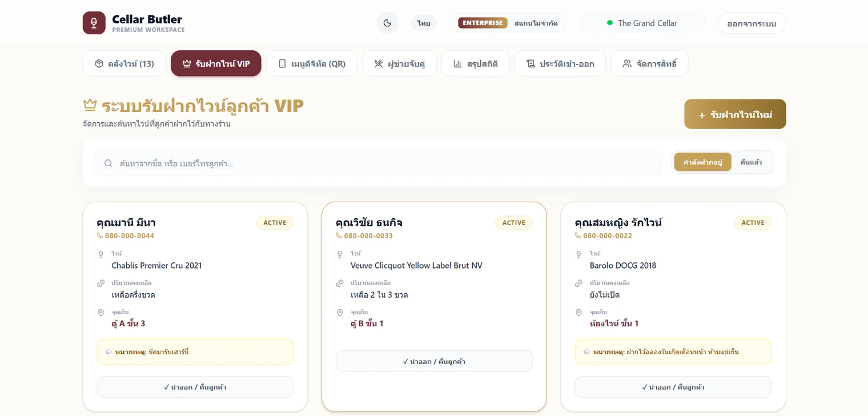Open the ผู้ช่วยจับคู่ tab
The height and width of the screenshot is (416, 868).
click(399, 63)
